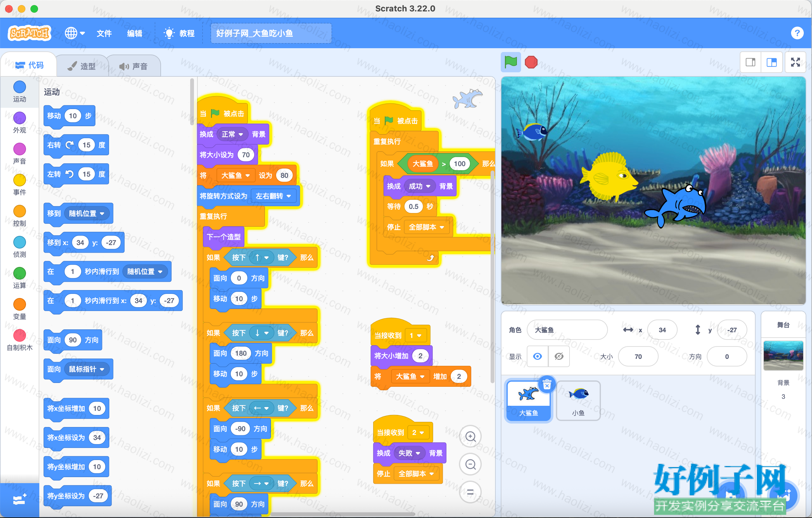Click the red stop sign button
812x518 pixels.
coord(531,62)
